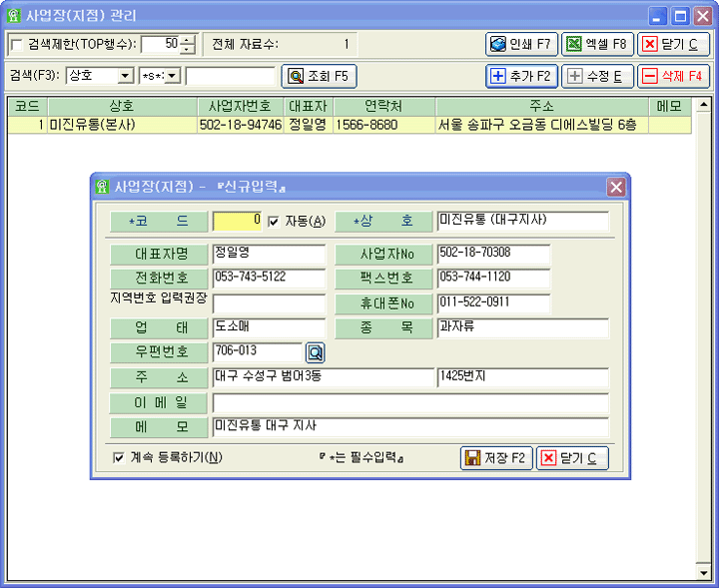Increase TOP row count spinner up
Screen dimensions: 719x588
pos(187,40)
